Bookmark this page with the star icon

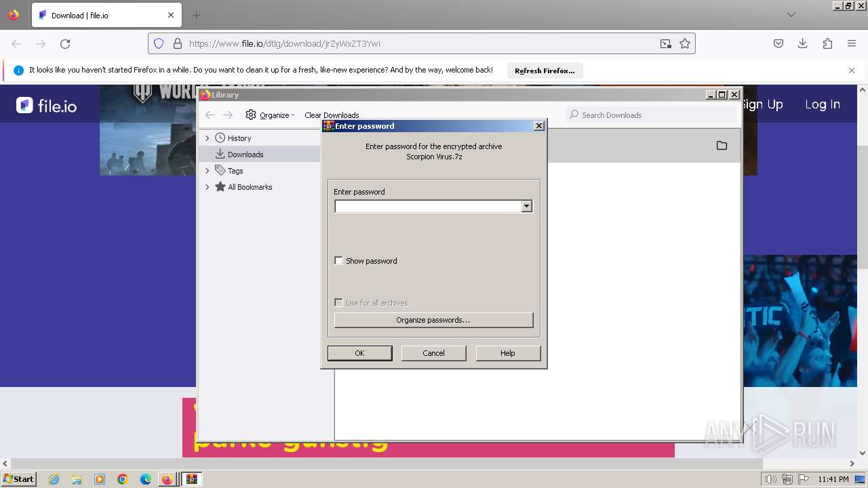tap(685, 43)
